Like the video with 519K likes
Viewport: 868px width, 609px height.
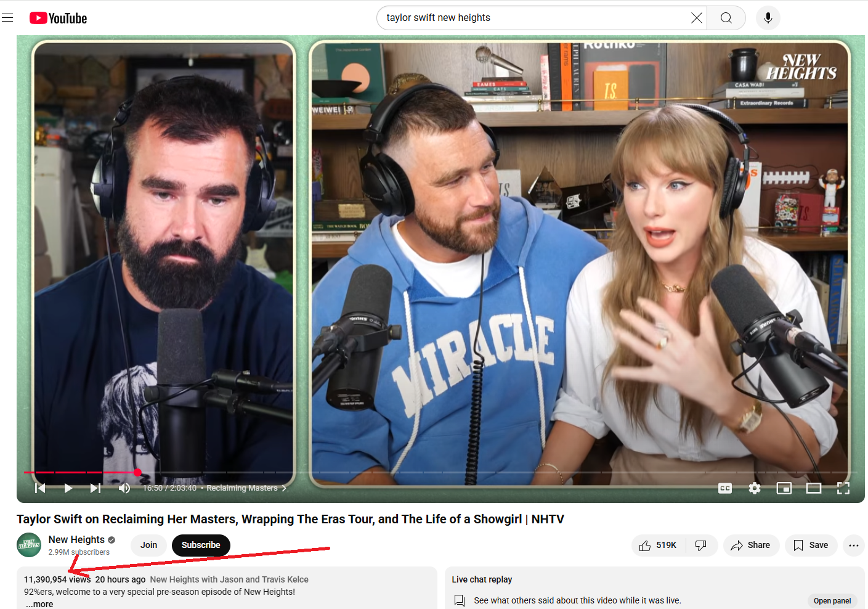(659, 545)
